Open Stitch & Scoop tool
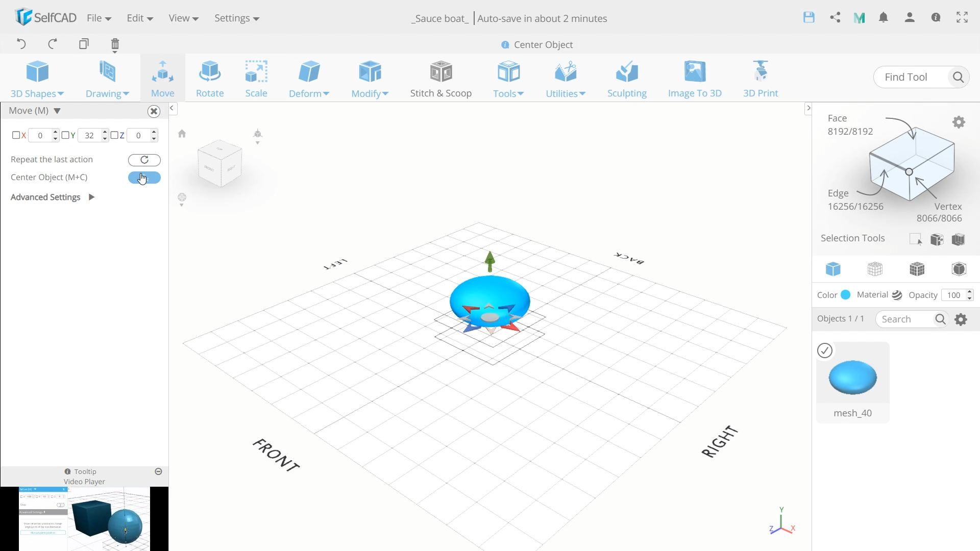The image size is (980, 551). [x=441, y=79]
